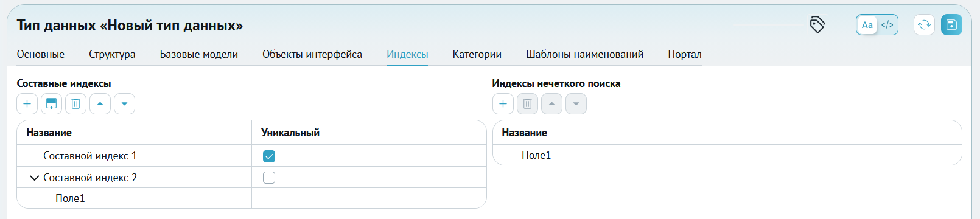The width and height of the screenshot is (980, 219).
Task: Select the Индексы tab
Action: click(x=407, y=54)
